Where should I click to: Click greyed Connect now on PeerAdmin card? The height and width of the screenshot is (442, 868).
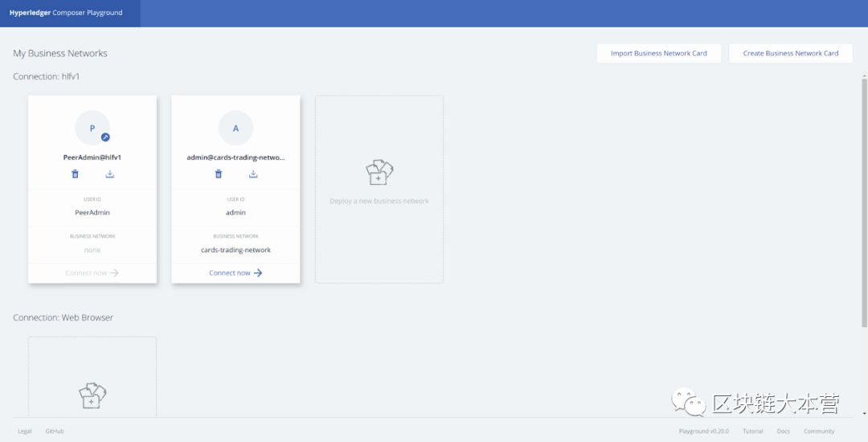(92, 272)
